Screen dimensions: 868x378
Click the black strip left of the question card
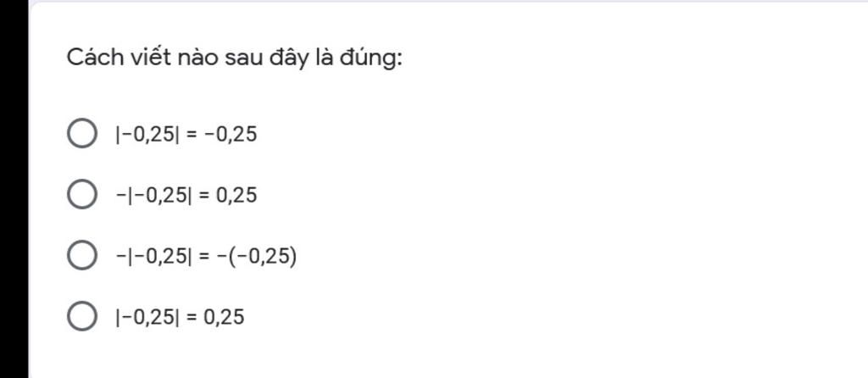(14, 189)
